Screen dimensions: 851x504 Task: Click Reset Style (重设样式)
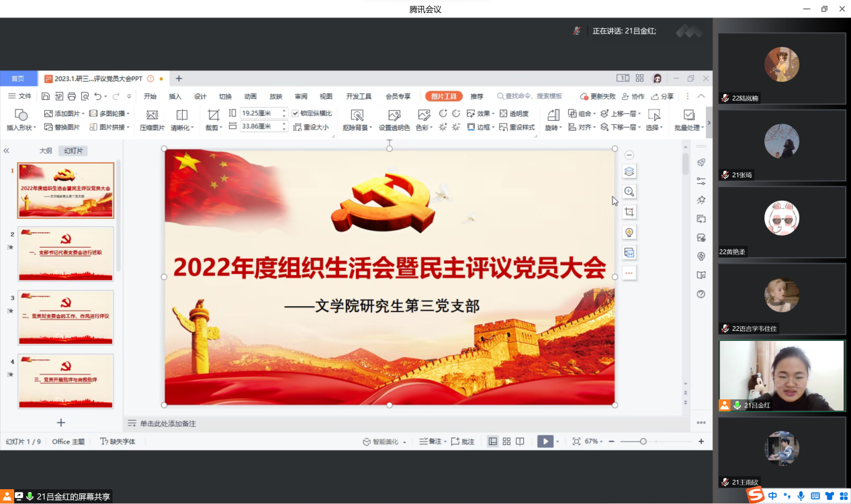click(x=517, y=127)
